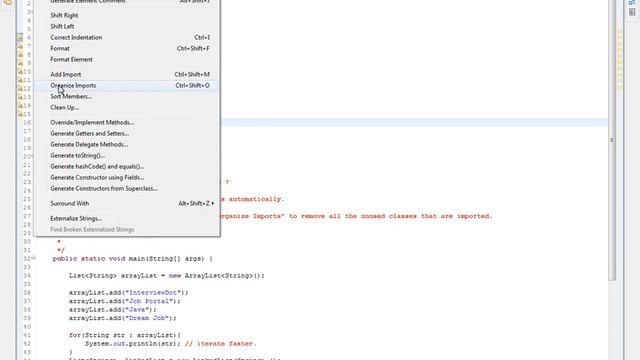Click warning marker on line 13
This screenshot has width=640, height=360.
click(20, 97)
